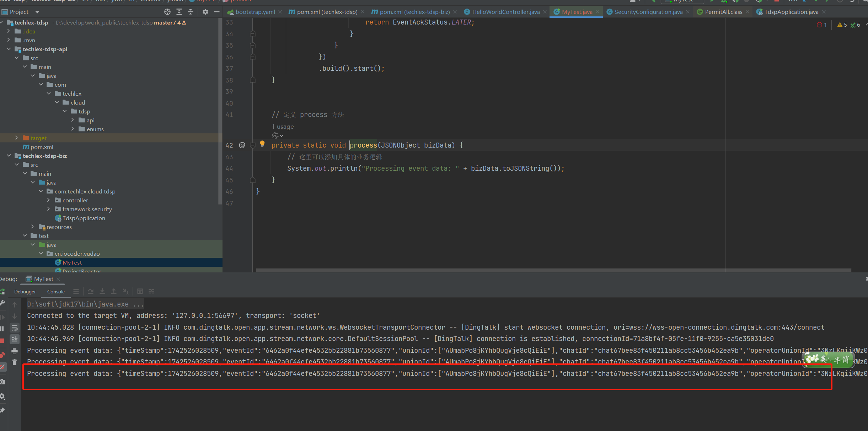Click the '1 usage' hint link
Screen dimensions: 868x431
pos(283,127)
